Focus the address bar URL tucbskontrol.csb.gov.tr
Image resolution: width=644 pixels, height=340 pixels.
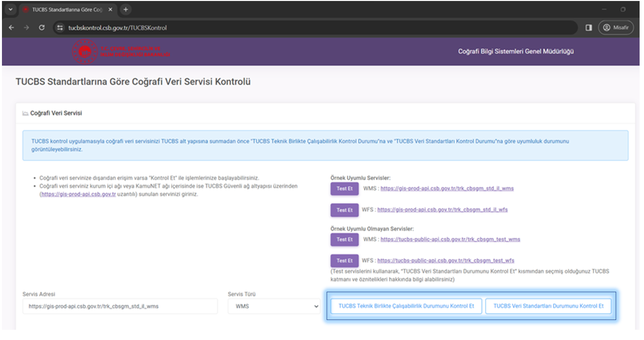click(117, 28)
